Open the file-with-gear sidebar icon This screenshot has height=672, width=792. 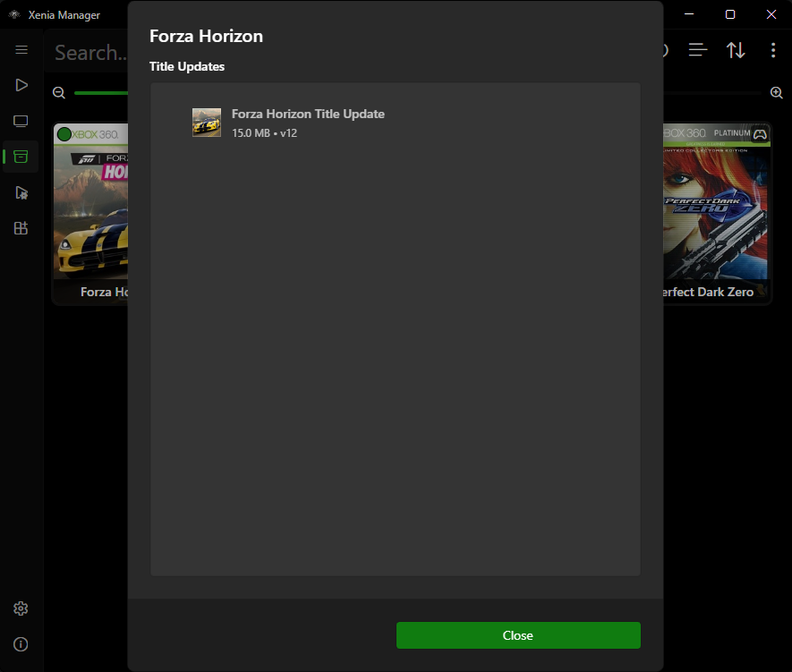(21, 192)
